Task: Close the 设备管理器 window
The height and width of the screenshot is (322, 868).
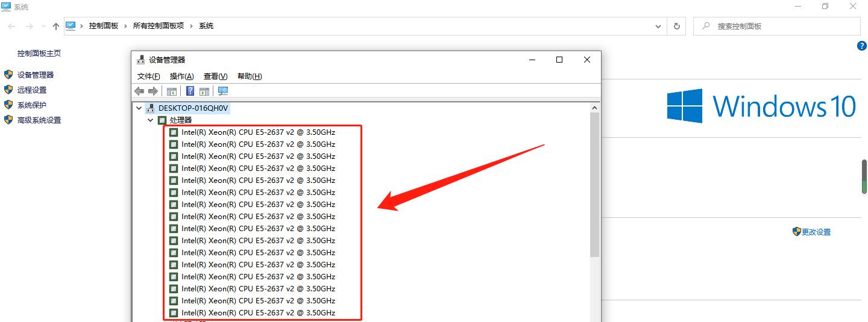Action: tap(587, 60)
